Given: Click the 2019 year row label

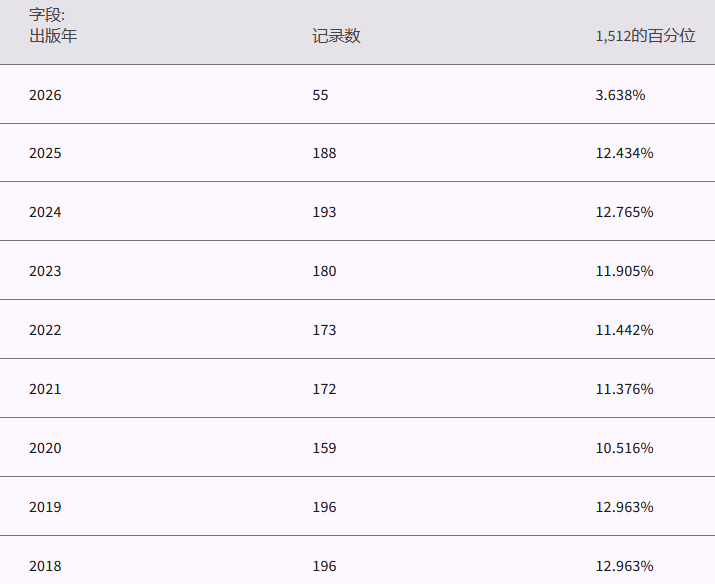Looking at the screenshot, I should [45, 507].
